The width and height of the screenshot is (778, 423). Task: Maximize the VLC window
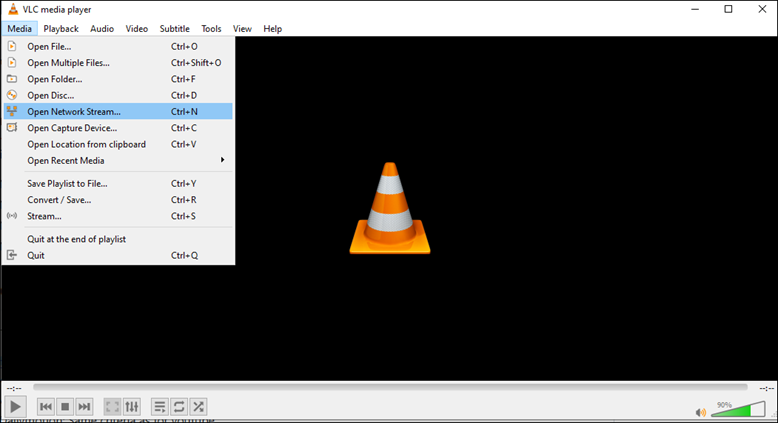point(728,9)
